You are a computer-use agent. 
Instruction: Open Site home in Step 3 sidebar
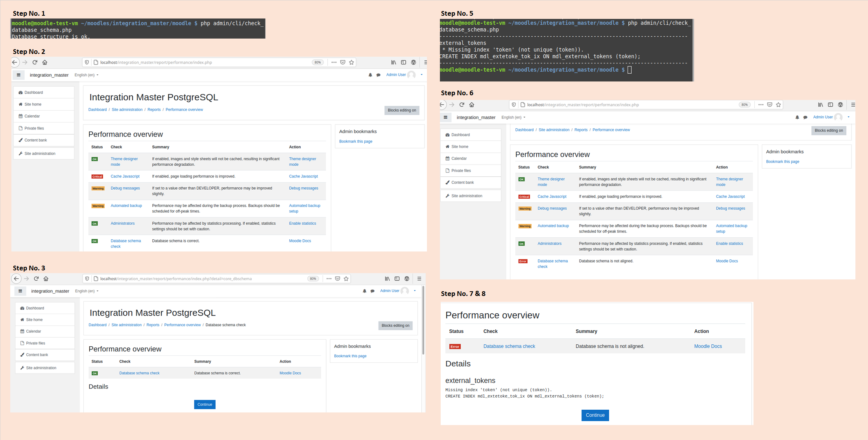[x=45, y=320]
